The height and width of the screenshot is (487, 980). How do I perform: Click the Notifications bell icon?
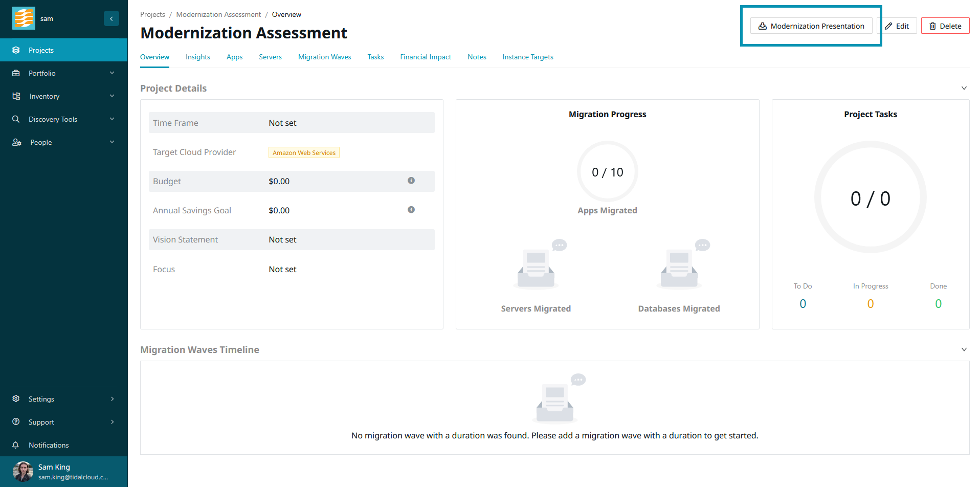[16, 445]
